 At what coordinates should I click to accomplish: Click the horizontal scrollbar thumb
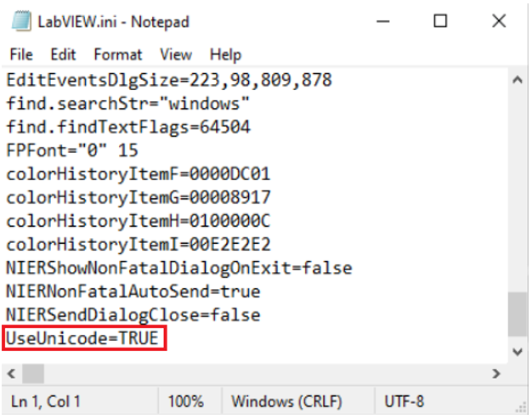coord(33,374)
